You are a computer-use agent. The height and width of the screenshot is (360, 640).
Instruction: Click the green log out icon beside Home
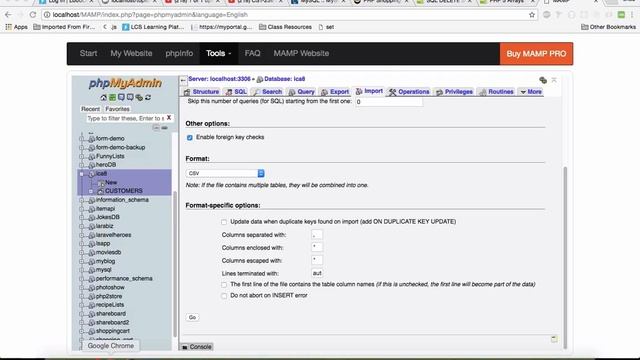112,97
